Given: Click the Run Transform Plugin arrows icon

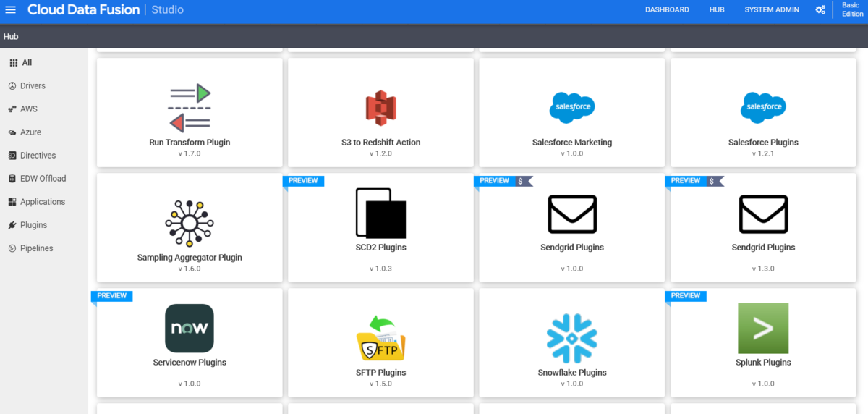Looking at the screenshot, I should coord(190,108).
